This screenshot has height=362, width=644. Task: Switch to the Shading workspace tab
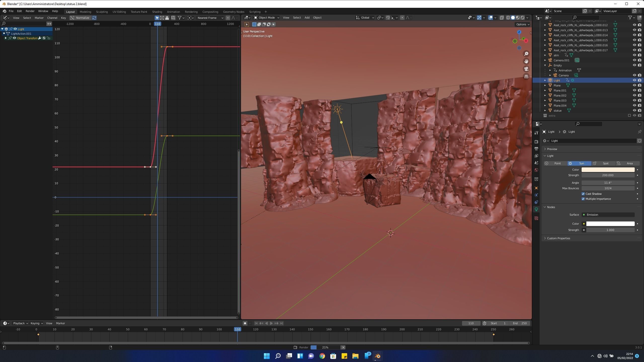coord(157,12)
